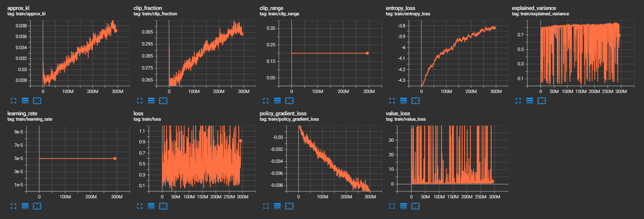This screenshot has height=219, width=644.
Task: Fit the loss chart domain to data
Action: pos(163,205)
